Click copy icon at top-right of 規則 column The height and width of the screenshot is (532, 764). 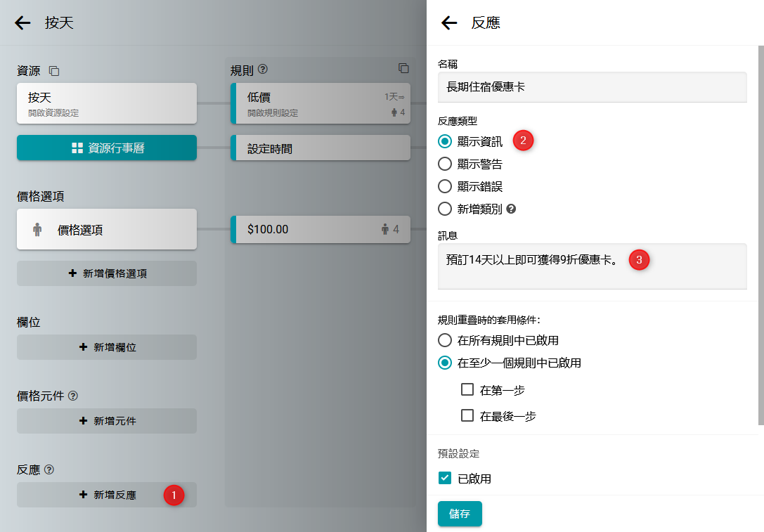tap(403, 68)
